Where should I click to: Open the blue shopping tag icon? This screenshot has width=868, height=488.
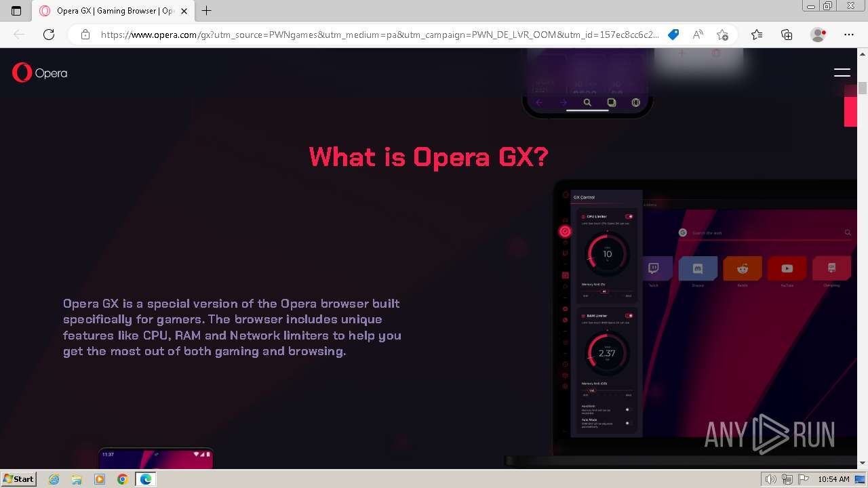coord(673,35)
